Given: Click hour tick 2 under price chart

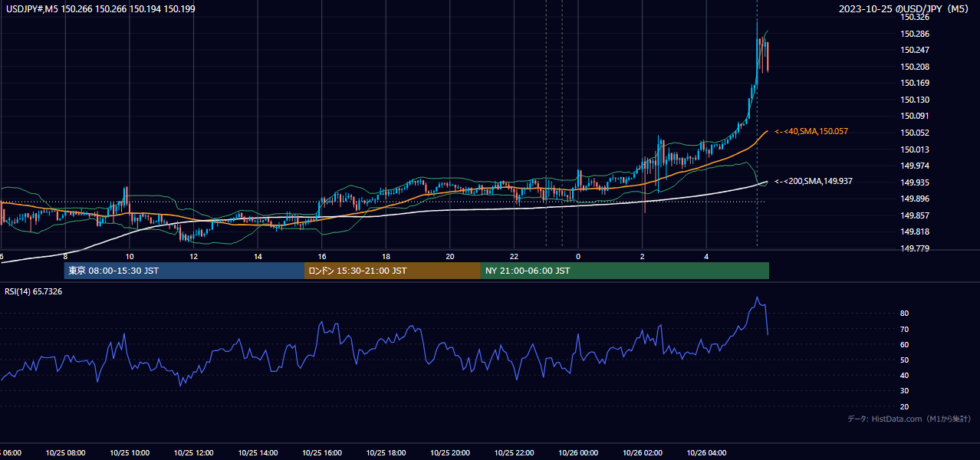Looking at the screenshot, I should (x=642, y=257).
